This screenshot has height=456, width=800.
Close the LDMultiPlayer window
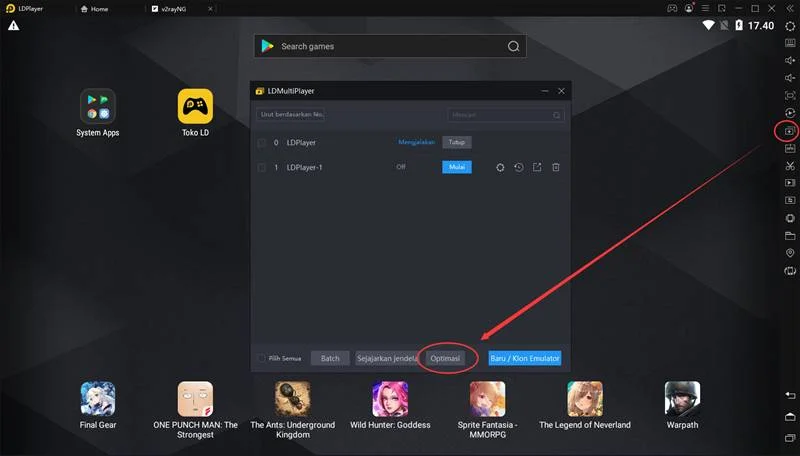click(561, 91)
